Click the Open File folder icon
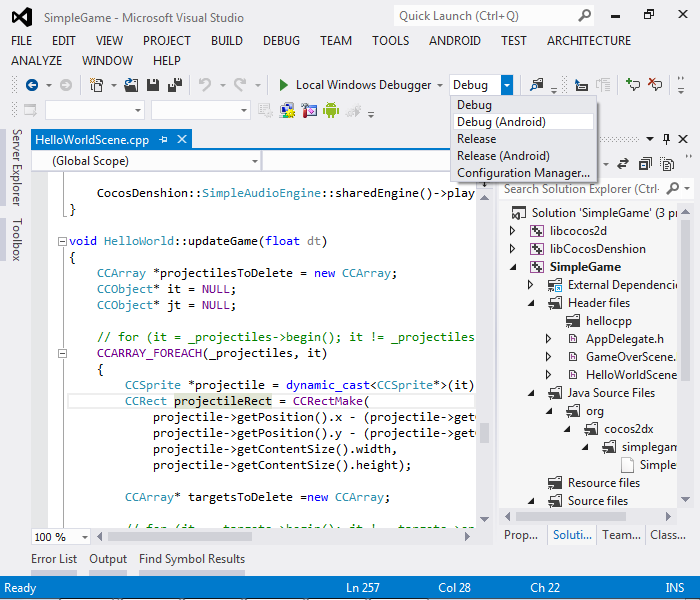Viewport: 700px width, 600px height. 131,85
